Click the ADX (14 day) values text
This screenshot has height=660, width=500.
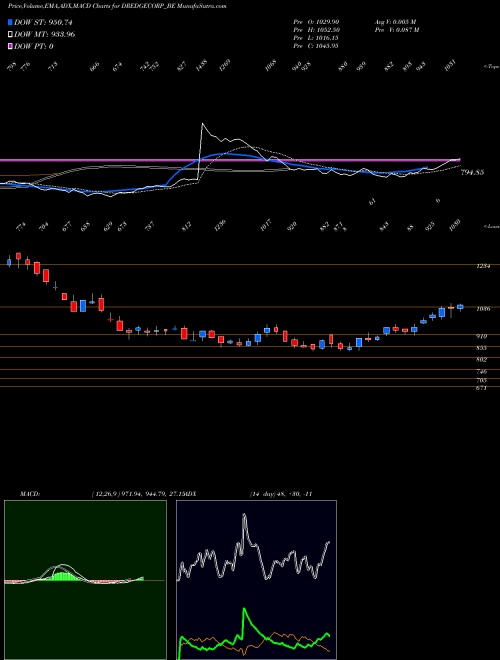pos(281,493)
